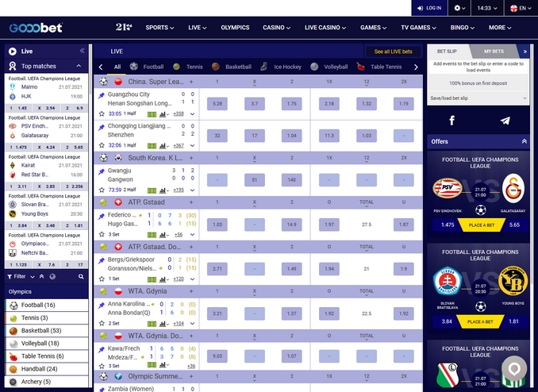The width and height of the screenshot is (538, 392).
Task: Open the LIVE CASINO menu
Action: point(325,28)
